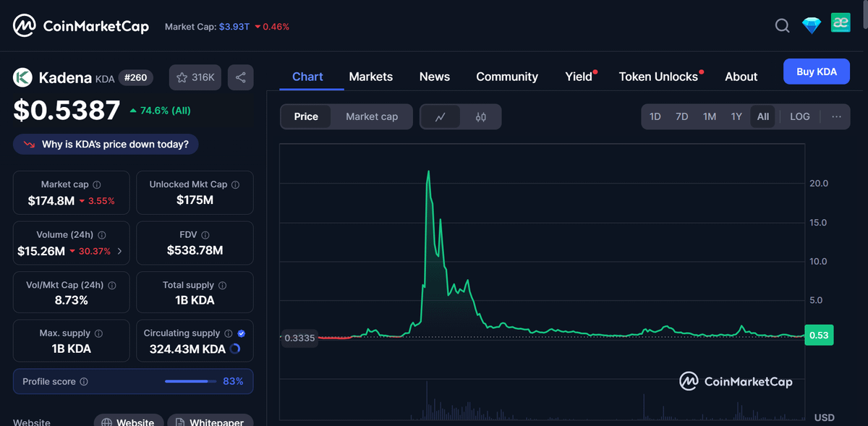This screenshot has height=426, width=868.
Task: Click Circulating supply info icon
Action: click(228, 333)
